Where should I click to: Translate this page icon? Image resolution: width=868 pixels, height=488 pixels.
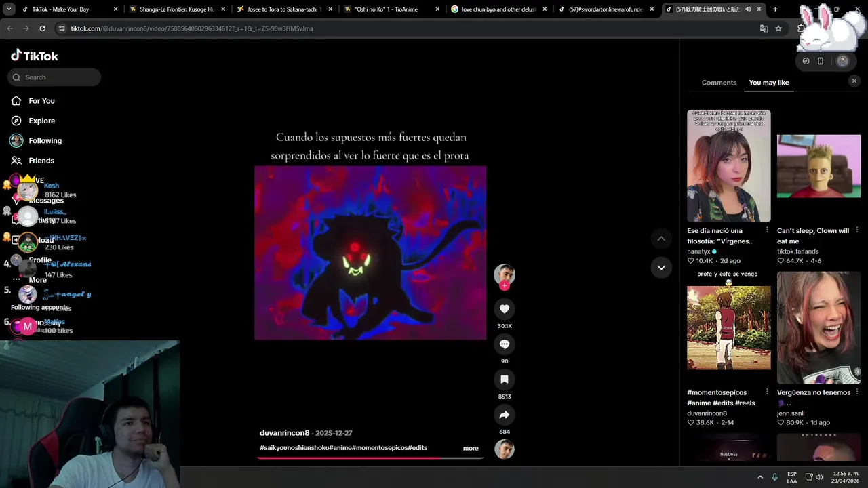coord(764,28)
